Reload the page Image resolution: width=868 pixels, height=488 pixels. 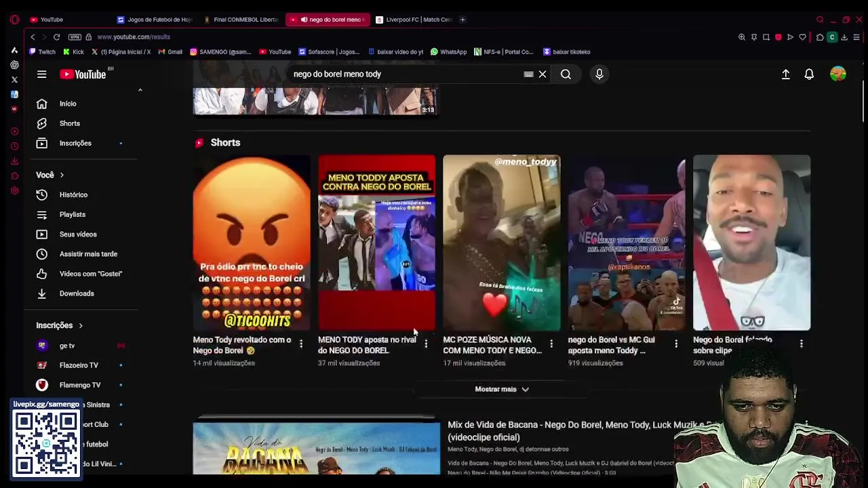click(x=57, y=37)
